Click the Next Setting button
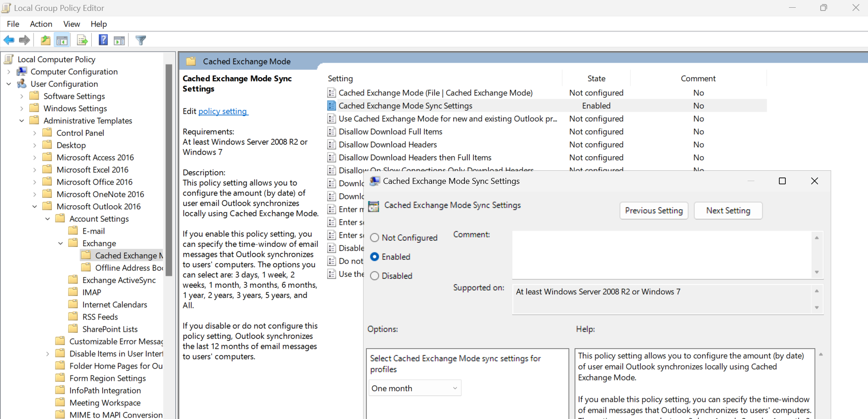 point(728,211)
